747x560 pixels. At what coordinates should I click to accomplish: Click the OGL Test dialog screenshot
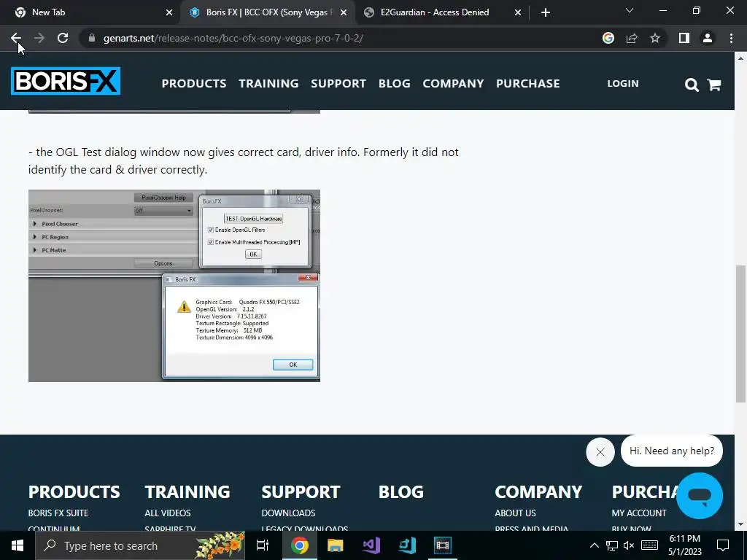(x=174, y=286)
